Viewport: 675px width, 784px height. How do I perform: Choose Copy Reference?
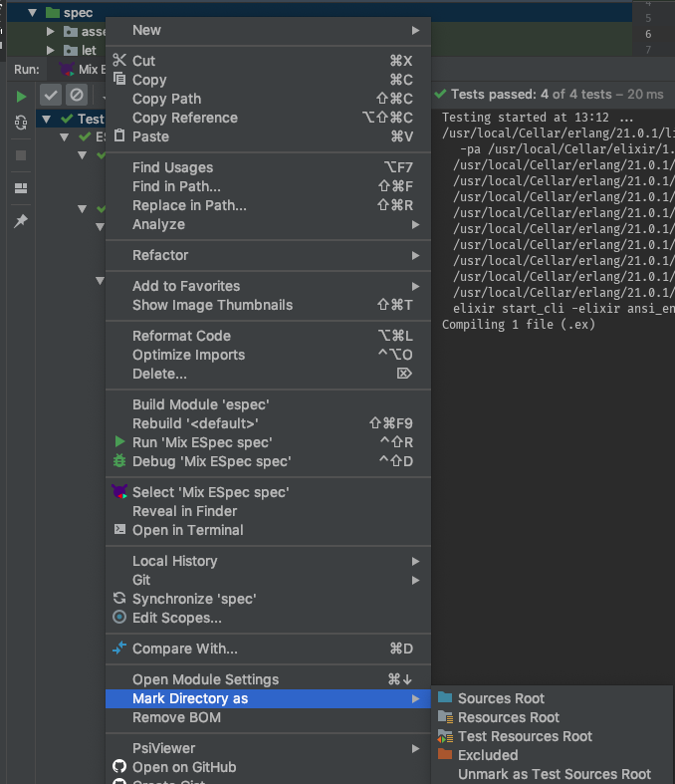268,118
